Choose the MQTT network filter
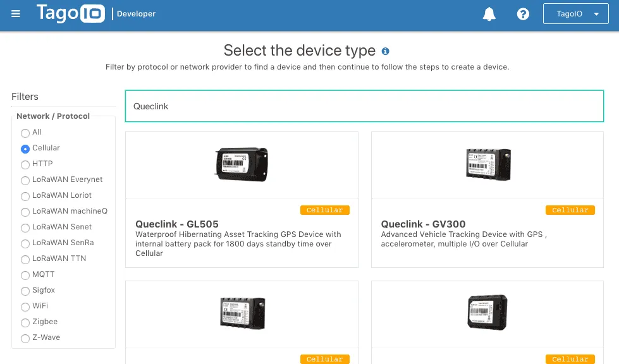The image size is (619, 364). click(25, 274)
